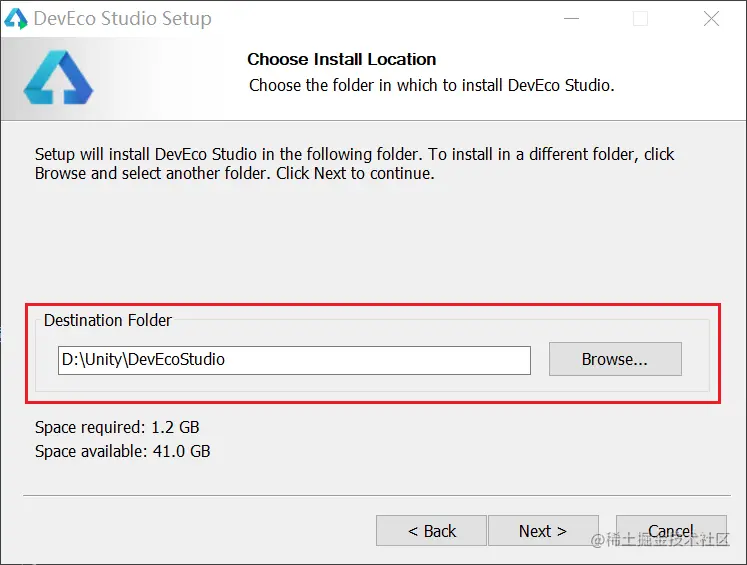
Task: Click the disabled maximize button
Action: [640, 19]
